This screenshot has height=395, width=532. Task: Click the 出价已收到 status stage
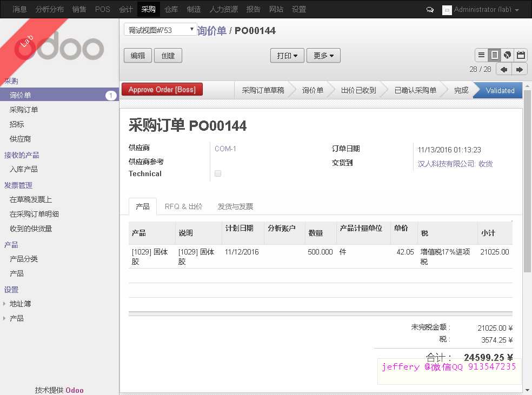tap(358, 91)
